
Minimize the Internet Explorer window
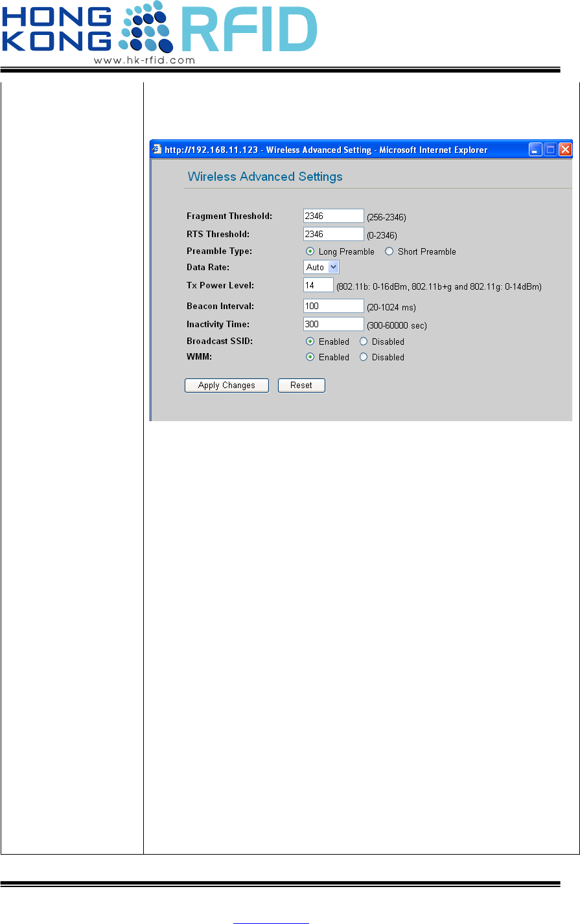(x=535, y=150)
